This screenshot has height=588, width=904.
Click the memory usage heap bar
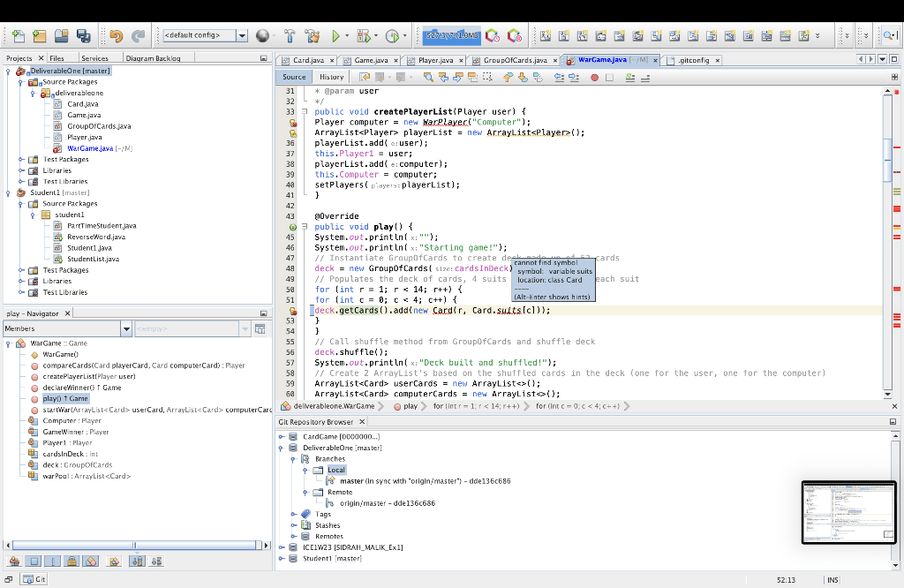451,36
